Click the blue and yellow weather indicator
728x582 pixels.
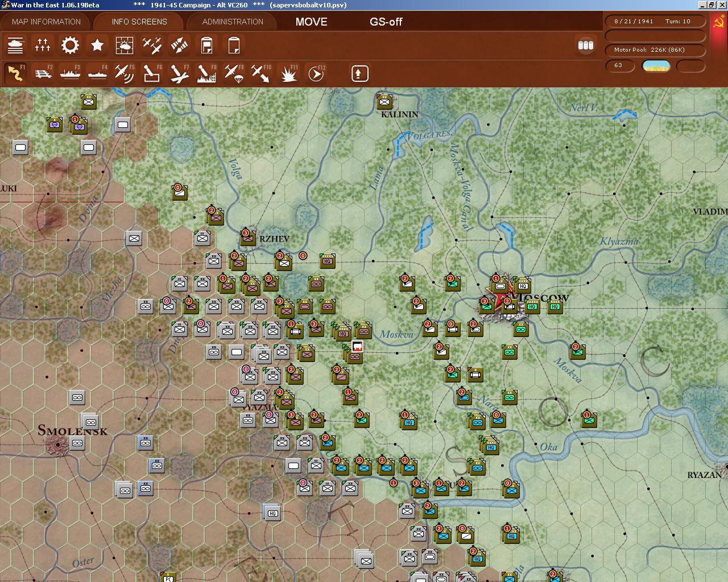point(656,66)
